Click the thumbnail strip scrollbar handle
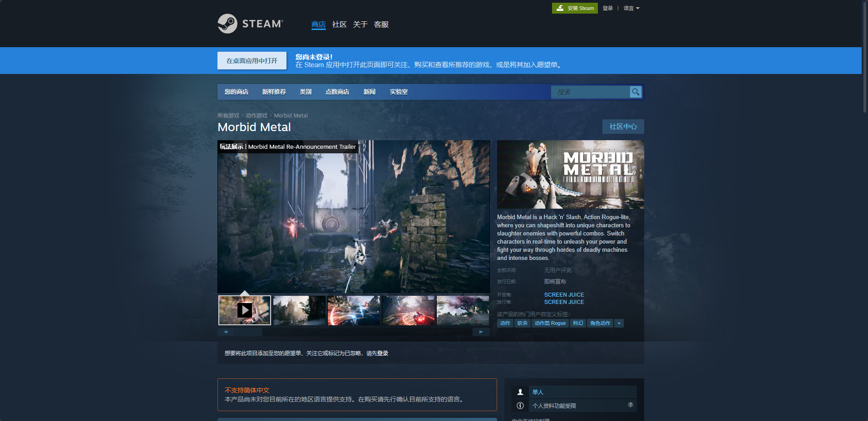This screenshot has height=421, width=868. 248,332
